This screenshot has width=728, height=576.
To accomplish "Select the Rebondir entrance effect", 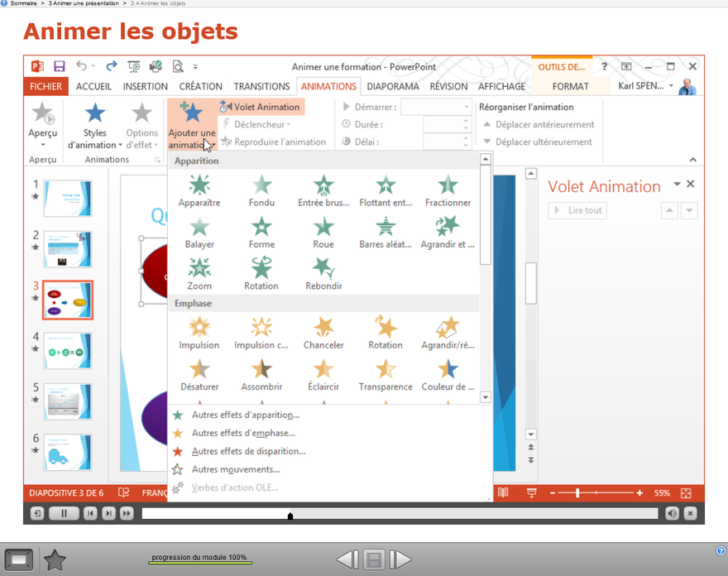I will click(x=323, y=272).
